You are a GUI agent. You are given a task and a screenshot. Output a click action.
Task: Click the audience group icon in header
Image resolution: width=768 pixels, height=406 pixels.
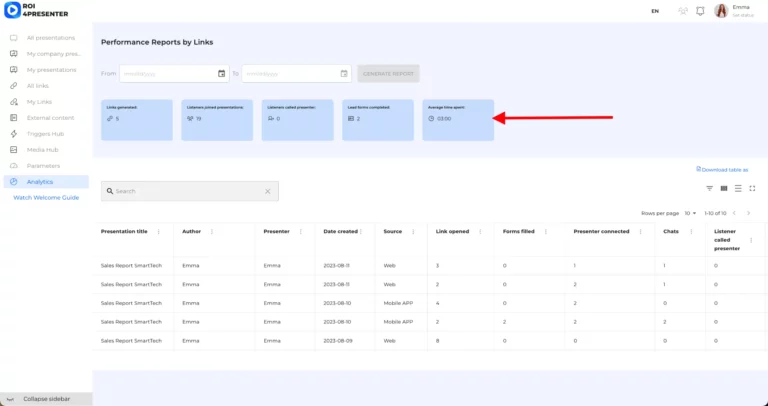683,11
